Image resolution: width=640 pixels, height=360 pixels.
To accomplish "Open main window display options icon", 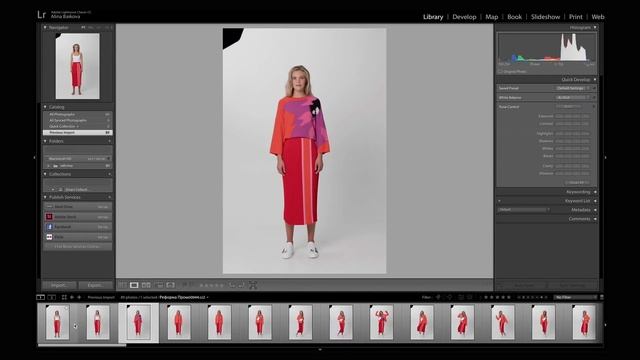I will point(40,297).
